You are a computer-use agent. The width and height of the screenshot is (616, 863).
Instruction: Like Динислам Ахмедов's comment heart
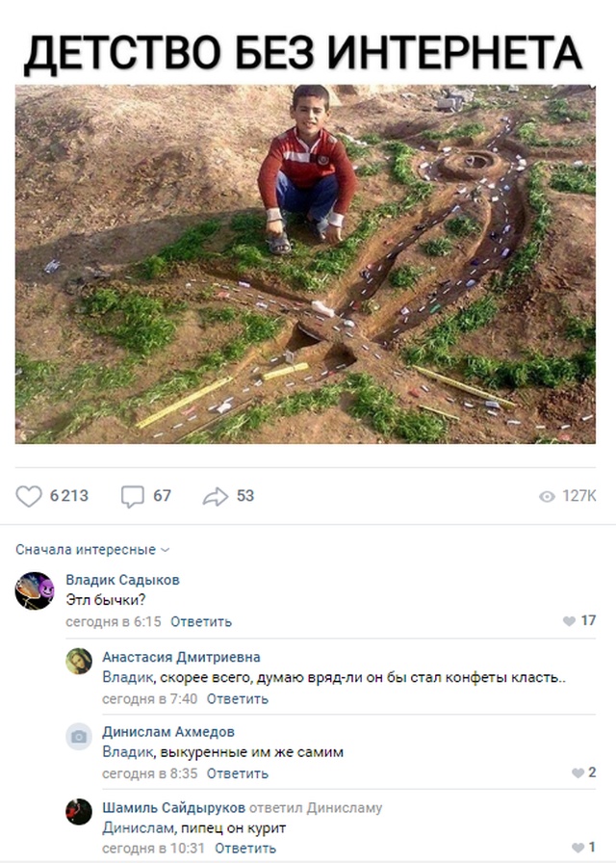577,772
